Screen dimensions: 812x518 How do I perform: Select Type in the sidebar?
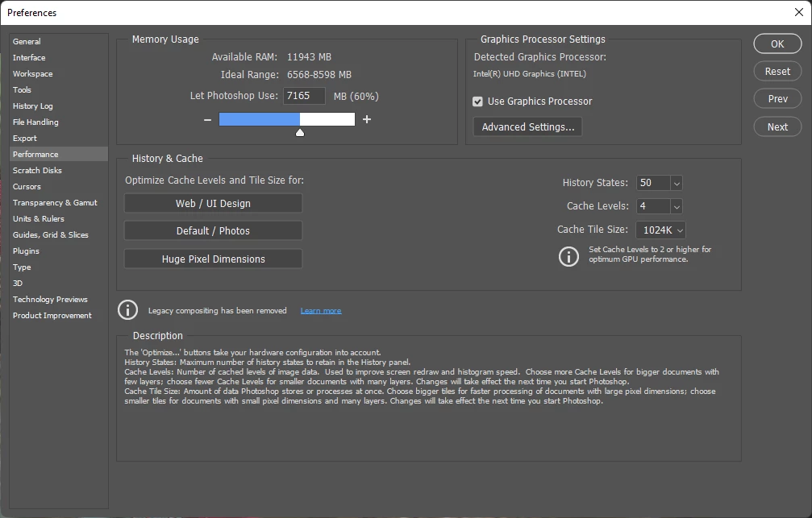tap(58, 267)
